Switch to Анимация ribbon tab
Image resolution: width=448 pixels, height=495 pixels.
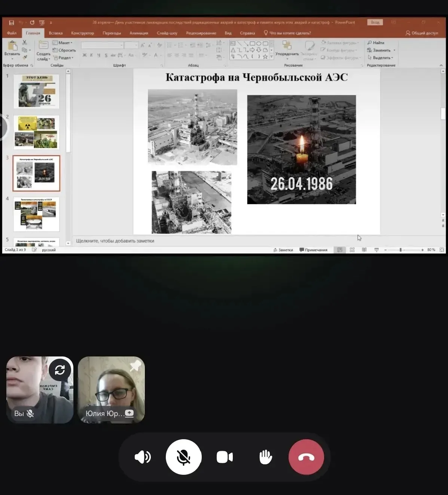[139, 33]
